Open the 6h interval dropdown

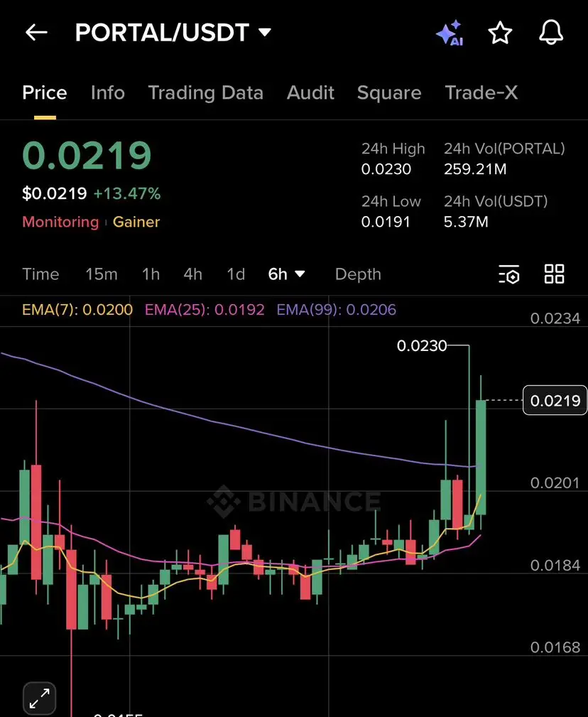286,274
